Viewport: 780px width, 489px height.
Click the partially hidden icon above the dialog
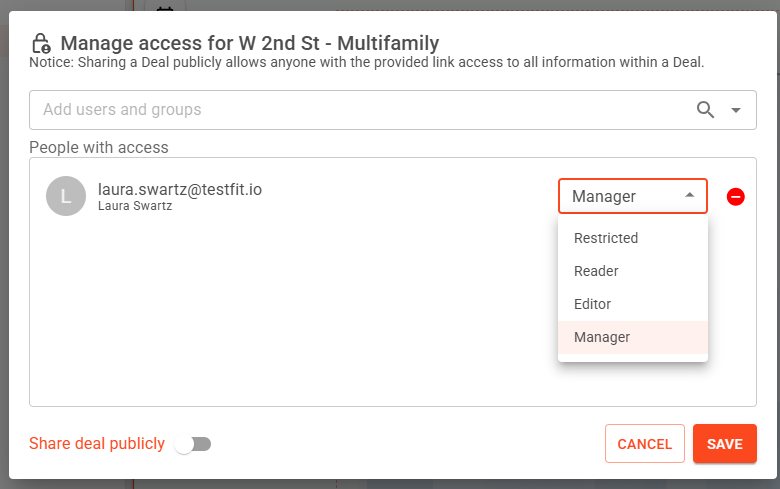165,9
